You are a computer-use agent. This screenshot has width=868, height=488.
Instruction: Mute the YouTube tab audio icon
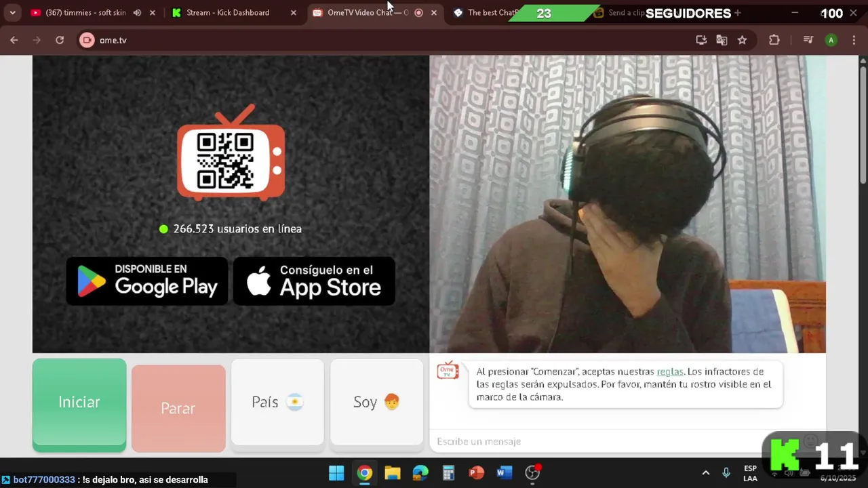pyautogui.click(x=137, y=13)
